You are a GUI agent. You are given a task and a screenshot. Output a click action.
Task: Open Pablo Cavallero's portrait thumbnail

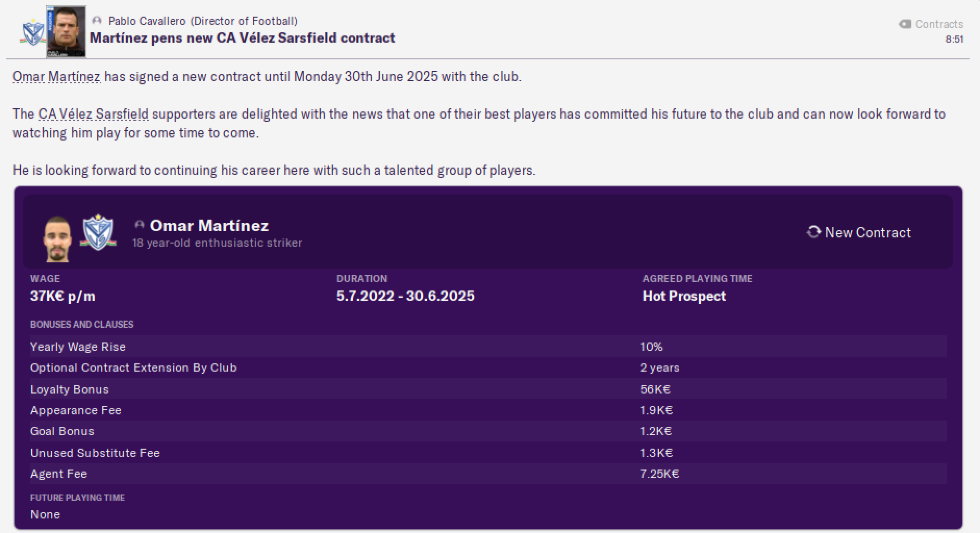(66, 31)
